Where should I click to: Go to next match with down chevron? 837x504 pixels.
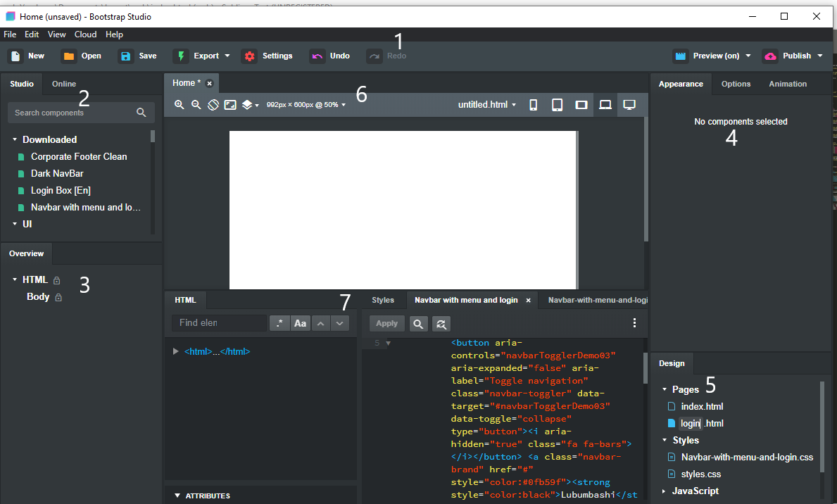tap(340, 323)
